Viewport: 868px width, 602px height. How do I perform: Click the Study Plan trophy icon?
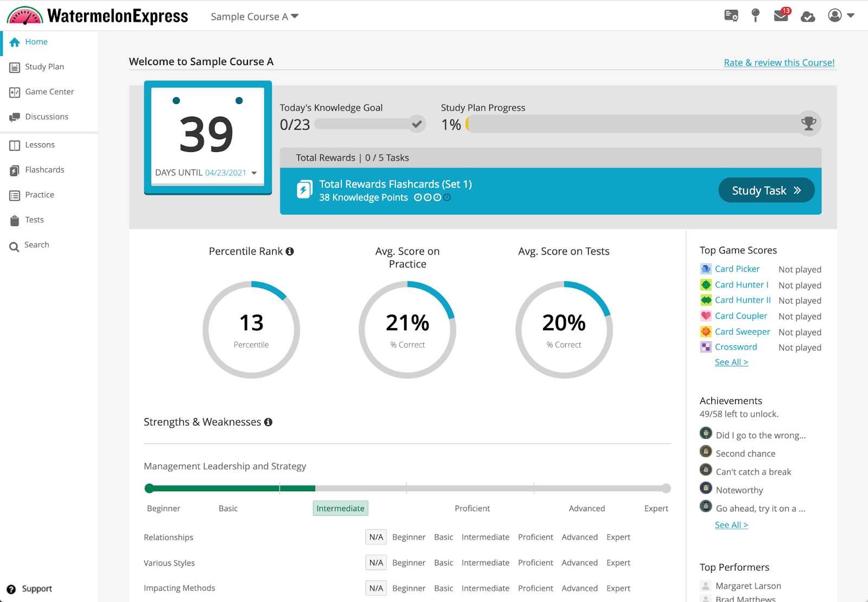pyautogui.click(x=808, y=124)
